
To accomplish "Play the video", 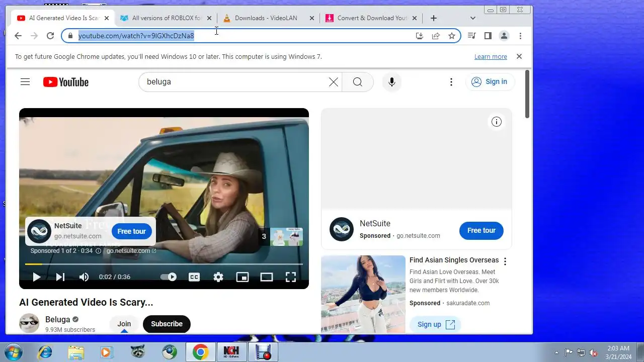I will (36, 277).
